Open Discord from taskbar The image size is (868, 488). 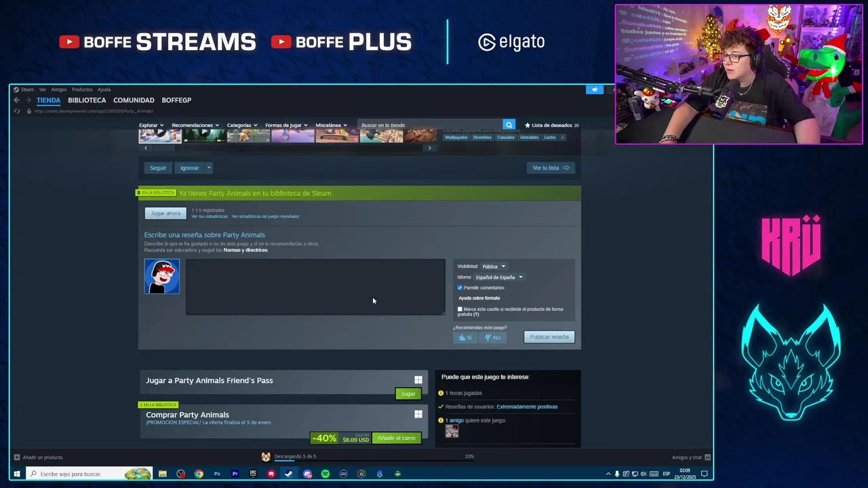[x=307, y=474]
